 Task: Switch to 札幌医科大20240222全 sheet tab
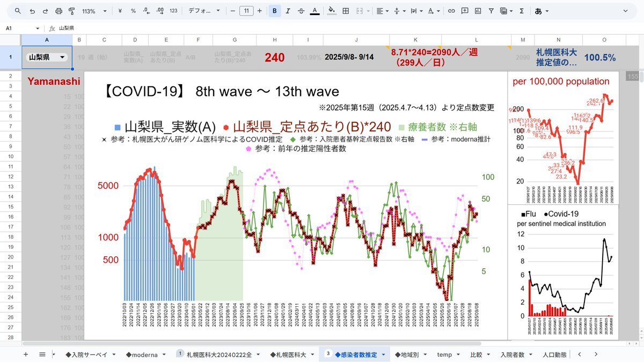[x=218, y=354]
